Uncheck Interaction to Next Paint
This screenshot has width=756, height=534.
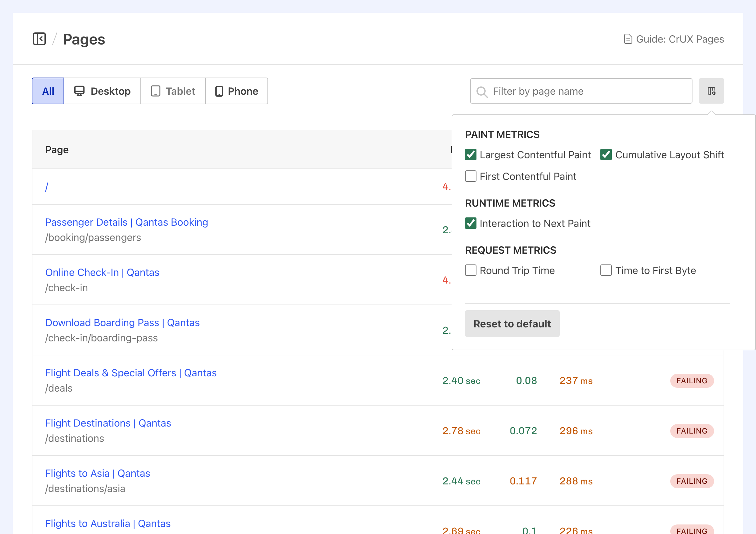[470, 223]
